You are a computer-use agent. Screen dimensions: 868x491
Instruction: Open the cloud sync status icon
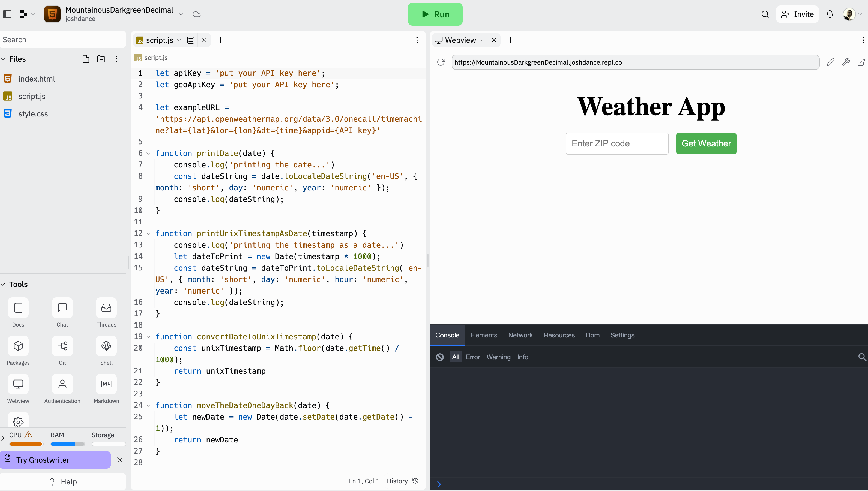[197, 14]
